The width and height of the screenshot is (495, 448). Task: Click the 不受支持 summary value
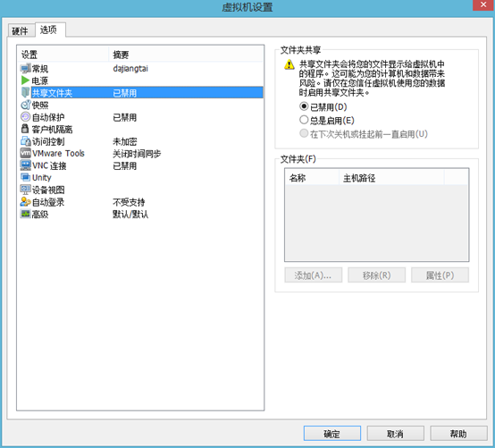point(129,202)
